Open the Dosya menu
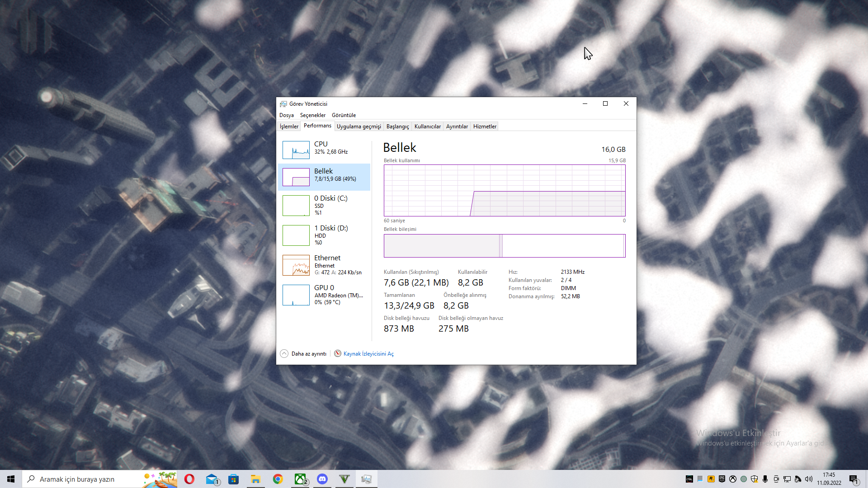 coord(286,115)
